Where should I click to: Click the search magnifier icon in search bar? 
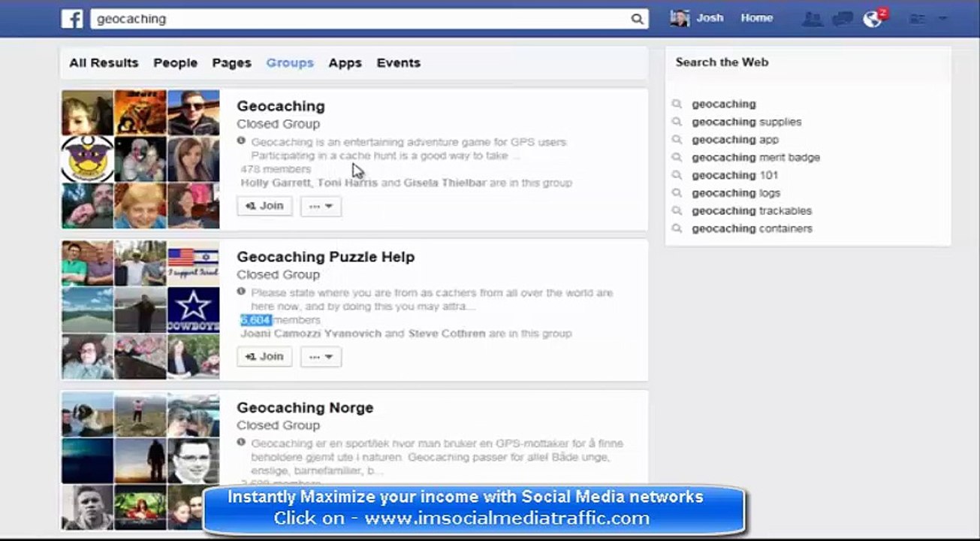[637, 19]
